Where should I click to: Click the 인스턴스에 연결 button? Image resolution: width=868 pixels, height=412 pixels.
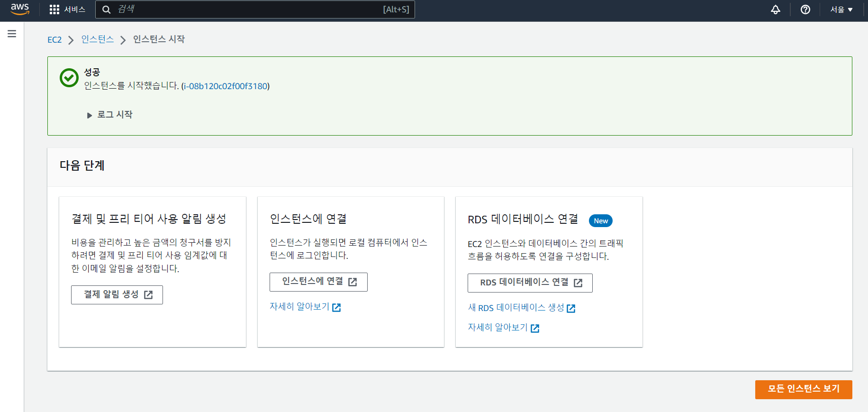tap(318, 282)
